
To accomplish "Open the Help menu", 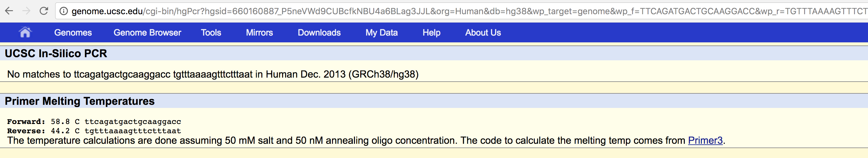I will point(431,32).
